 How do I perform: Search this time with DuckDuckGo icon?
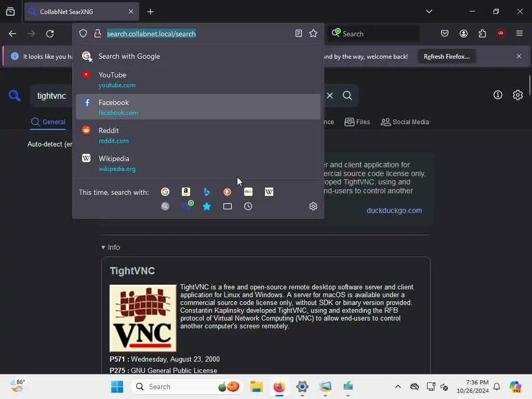(x=228, y=192)
